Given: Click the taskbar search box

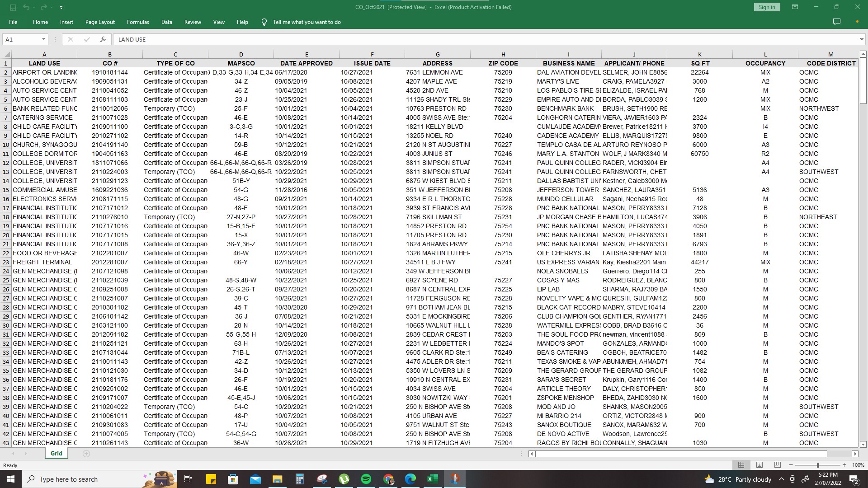Looking at the screenshot, I should click(x=99, y=479).
